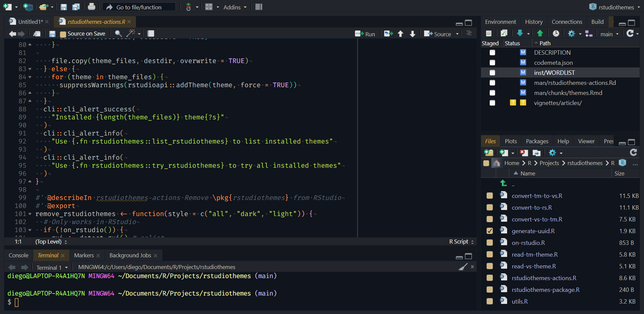Open Git commit history clock icon

pyautogui.click(x=556, y=34)
